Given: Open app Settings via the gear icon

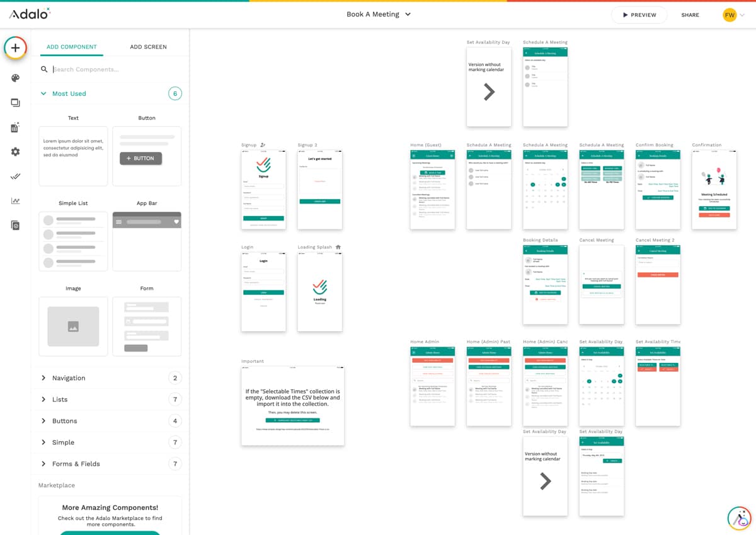Looking at the screenshot, I should (x=15, y=151).
